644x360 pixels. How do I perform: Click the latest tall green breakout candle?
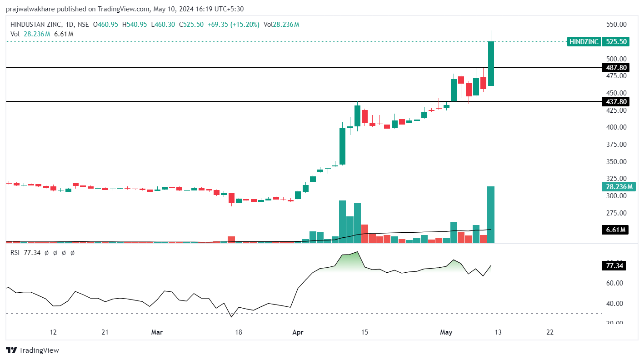pyautogui.click(x=491, y=64)
